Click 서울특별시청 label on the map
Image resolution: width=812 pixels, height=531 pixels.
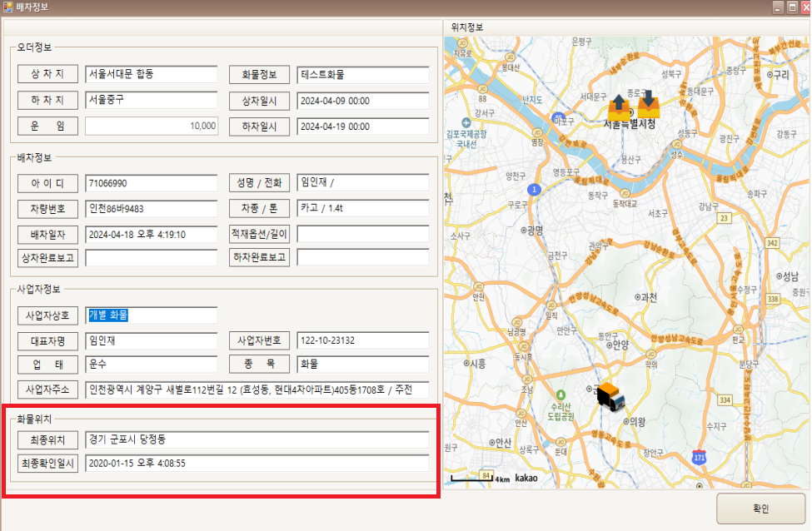click(630, 124)
